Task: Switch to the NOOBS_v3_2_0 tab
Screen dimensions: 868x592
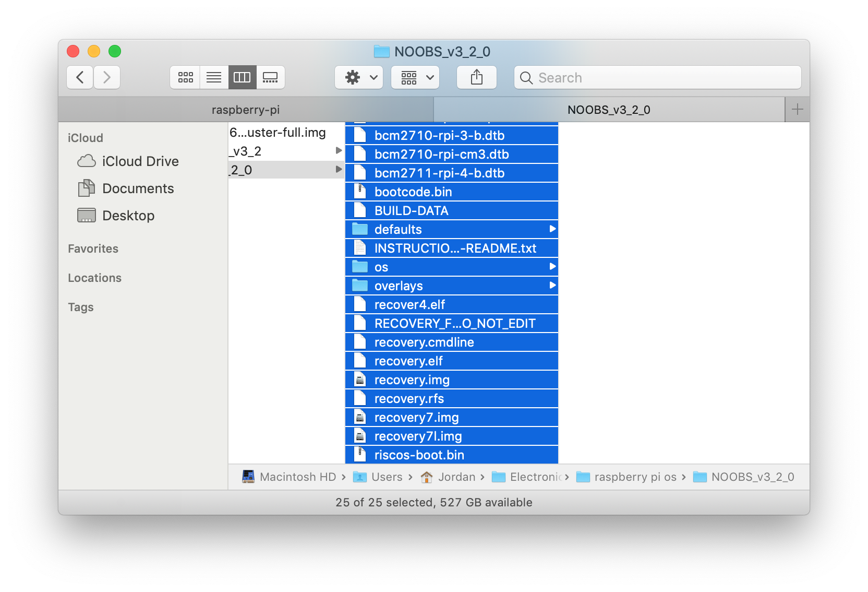Action: [609, 110]
